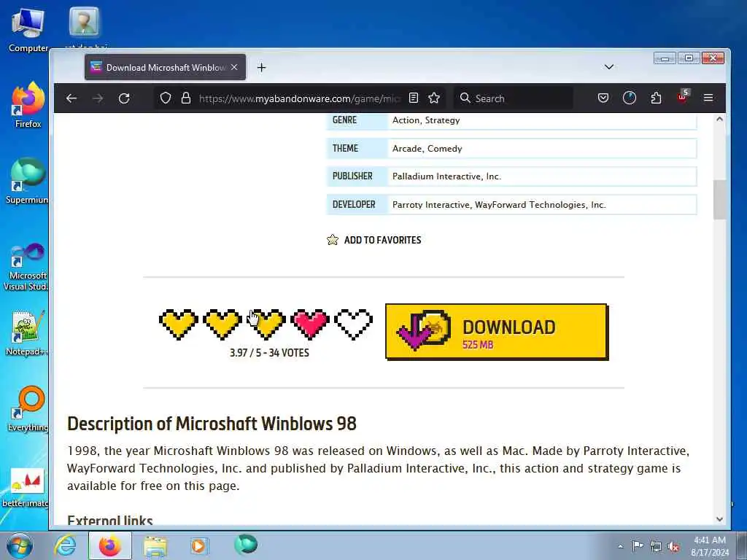Open the Windows Start orb
Screen dimensions: 747x560
click(x=20, y=545)
